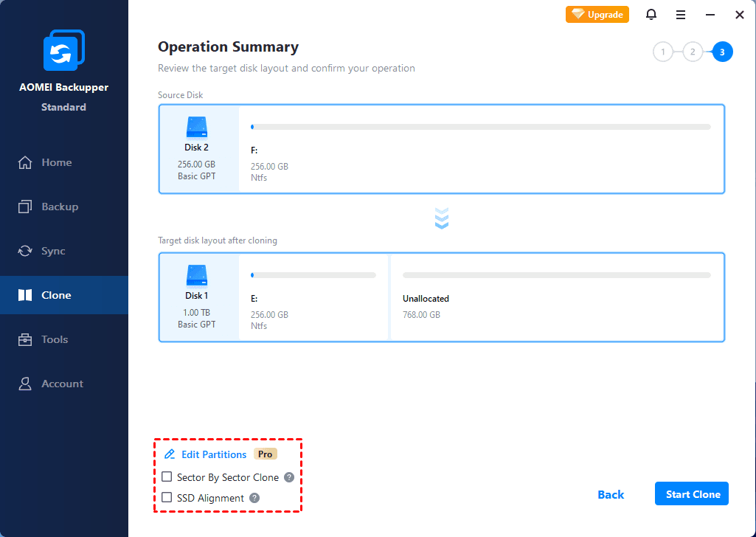The width and height of the screenshot is (756, 537).
Task: Click the down-arrow chevrons between disks
Action: tap(442, 218)
